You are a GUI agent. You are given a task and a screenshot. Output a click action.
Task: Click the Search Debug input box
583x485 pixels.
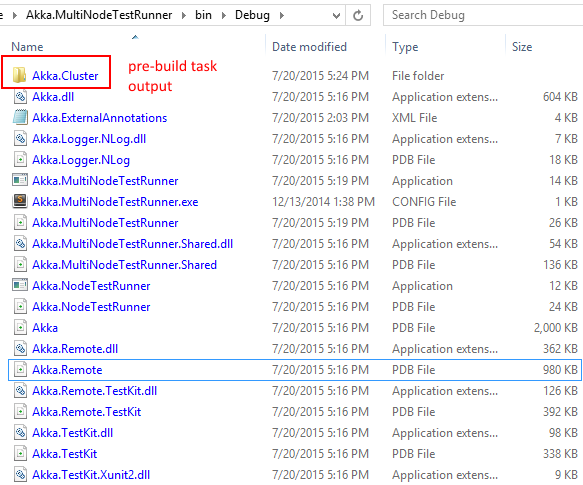tap(483, 15)
